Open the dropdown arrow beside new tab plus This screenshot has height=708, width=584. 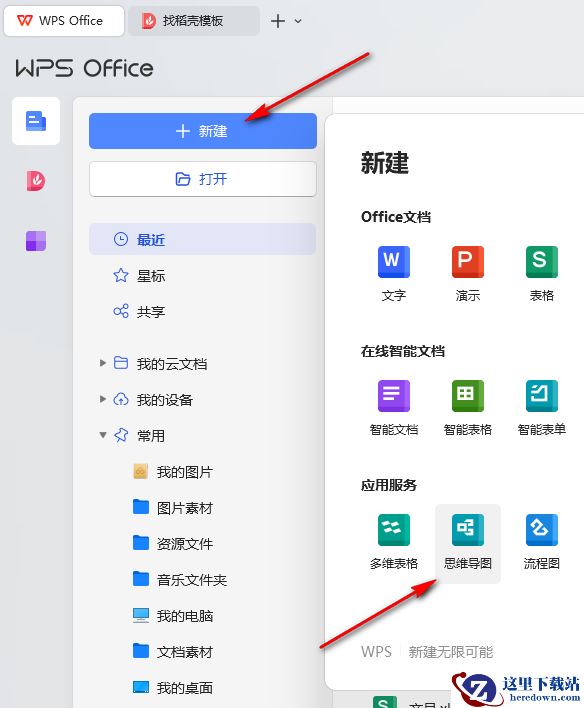coord(298,21)
